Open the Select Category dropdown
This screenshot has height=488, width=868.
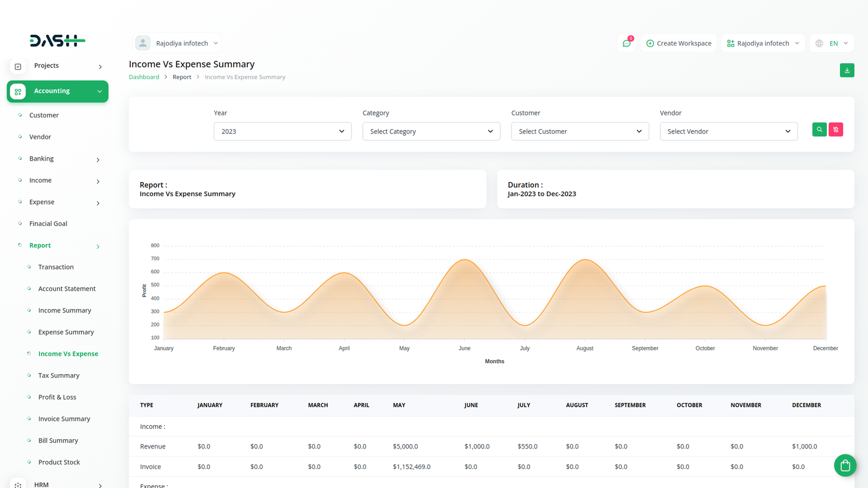(431, 131)
